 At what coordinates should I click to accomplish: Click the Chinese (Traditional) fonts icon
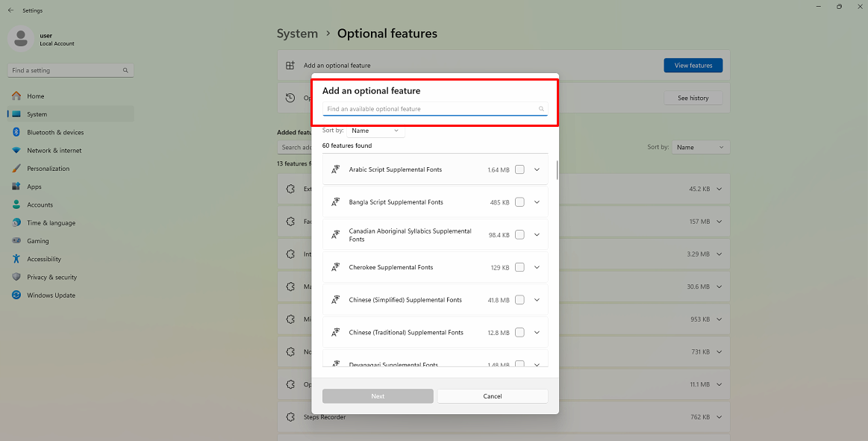tap(335, 333)
